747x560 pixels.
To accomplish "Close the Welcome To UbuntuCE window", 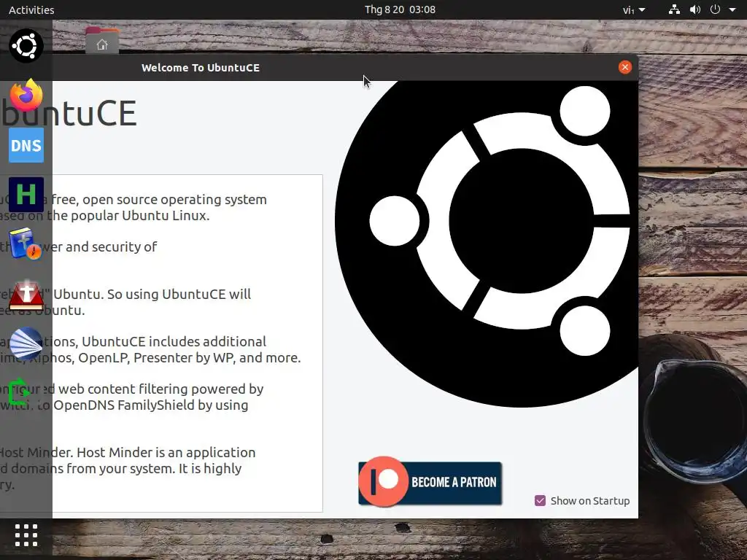I will point(625,67).
